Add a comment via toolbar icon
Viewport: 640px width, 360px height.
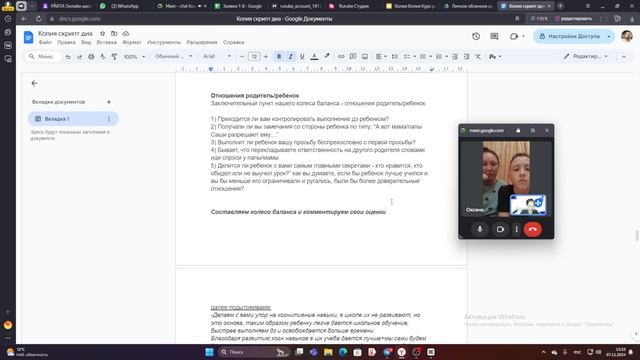coord(353,56)
